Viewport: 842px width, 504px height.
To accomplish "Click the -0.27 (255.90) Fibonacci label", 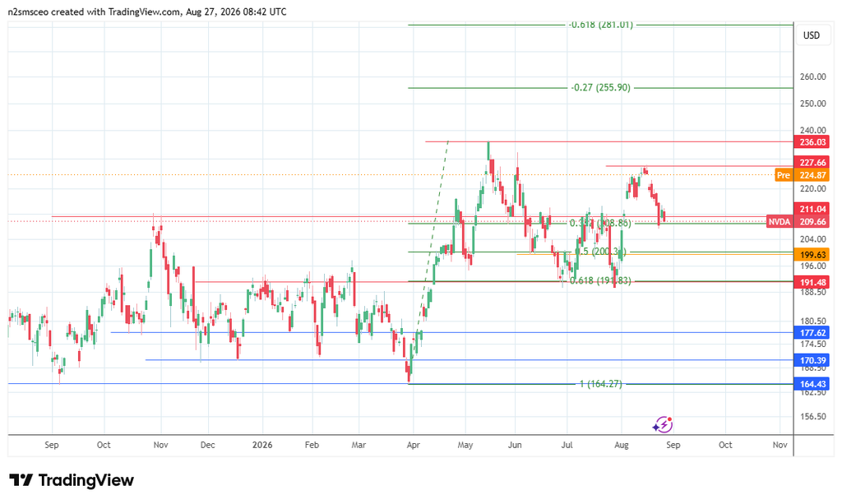I will tap(600, 87).
